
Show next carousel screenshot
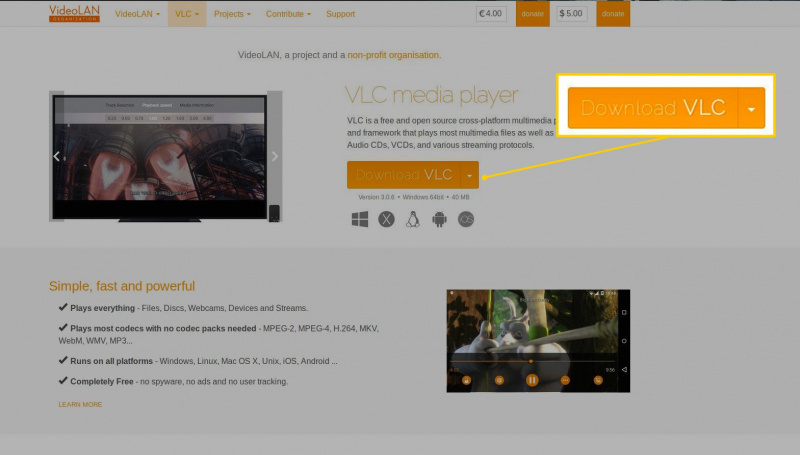point(274,156)
